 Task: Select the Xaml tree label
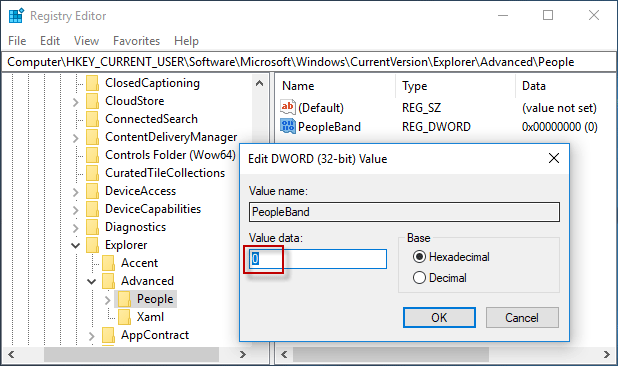150,317
